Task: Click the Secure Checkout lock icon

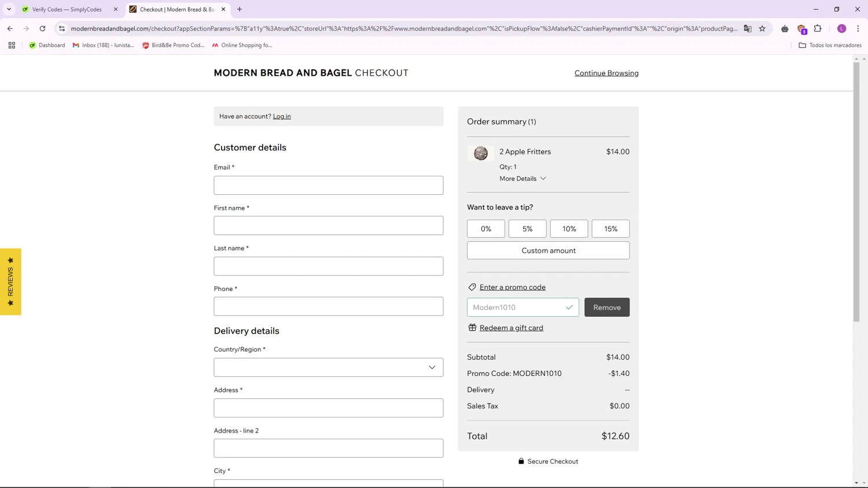Action: point(521,461)
